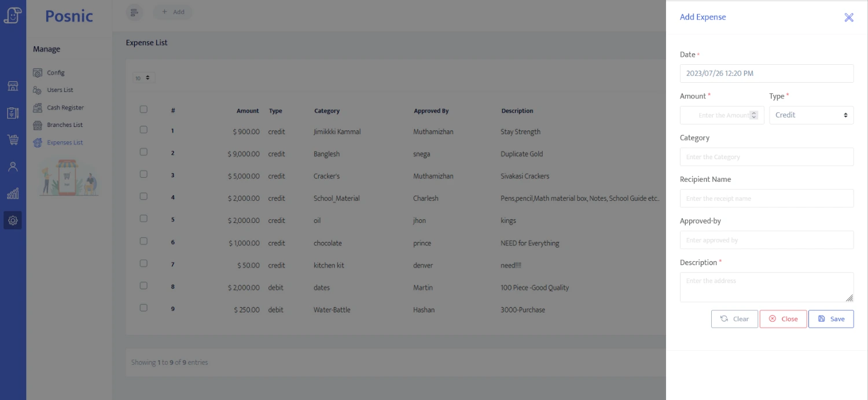This screenshot has height=400, width=868.
Task: Open the clipboard checklist sidebar icon
Action: (13, 113)
